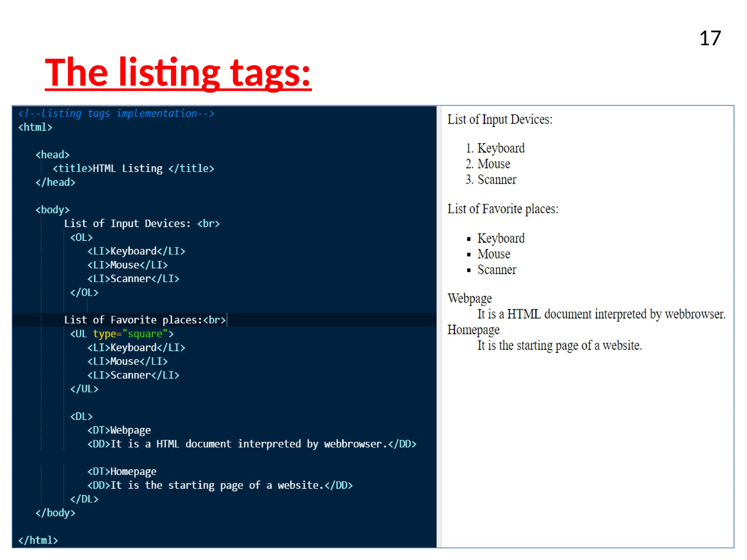Screen dimensions: 747x560
Task: Click the opening <OL> tag line
Action: click(81, 237)
